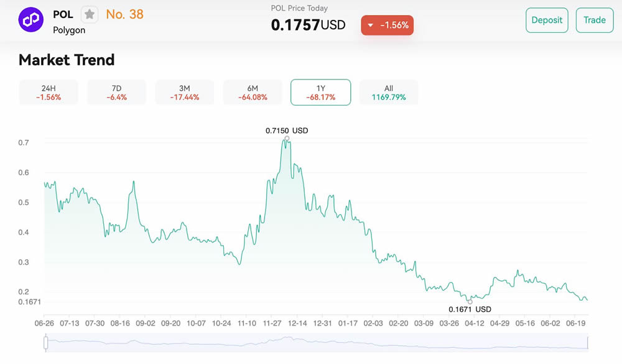Open the Deposit page
622x364 pixels.
(547, 20)
